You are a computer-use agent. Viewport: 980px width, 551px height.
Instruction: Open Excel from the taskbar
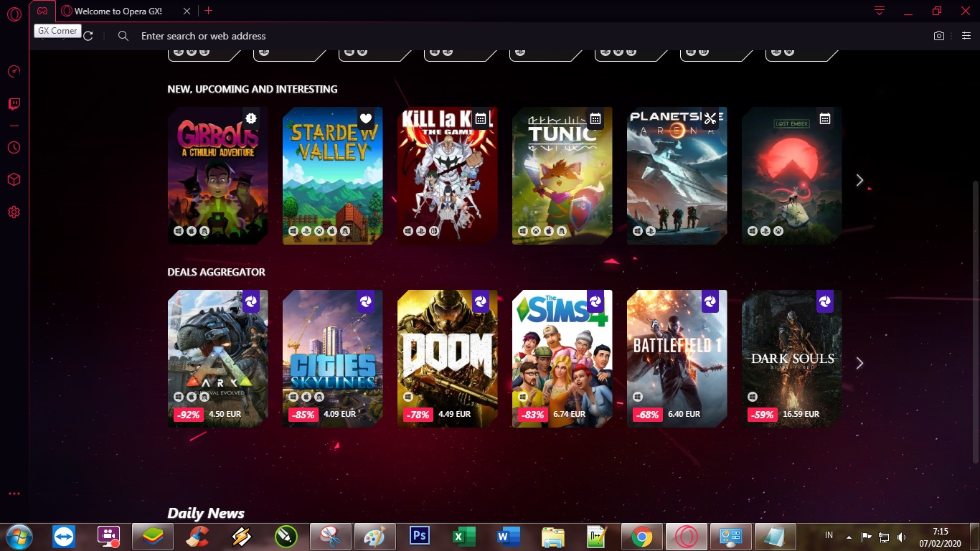pos(463,536)
